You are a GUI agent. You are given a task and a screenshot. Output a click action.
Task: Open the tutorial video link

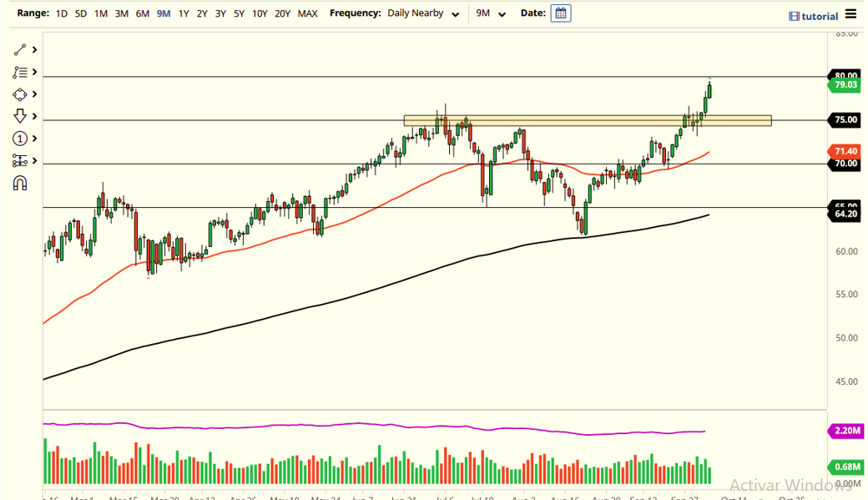pos(813,16)
